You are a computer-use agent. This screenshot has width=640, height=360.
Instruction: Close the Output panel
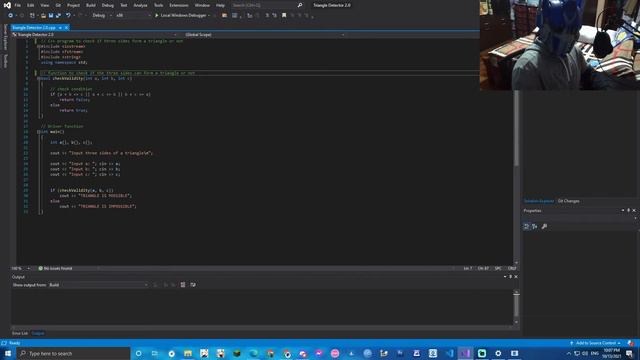tap(516, 277)
